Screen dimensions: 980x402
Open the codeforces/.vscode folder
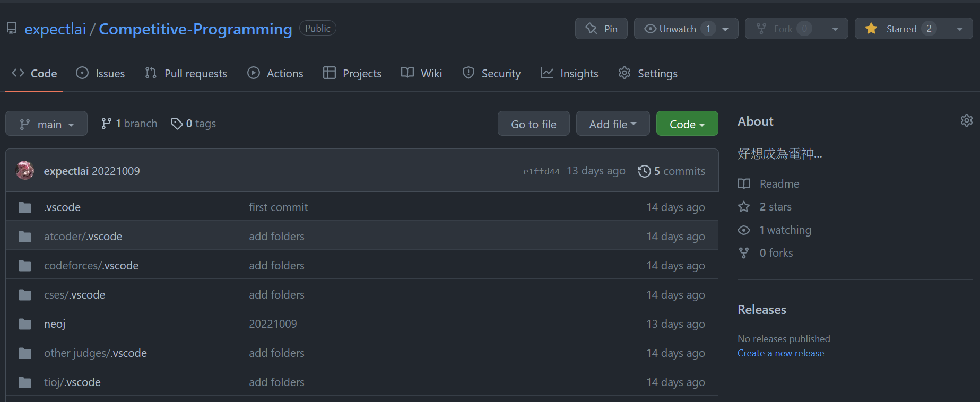91,266
